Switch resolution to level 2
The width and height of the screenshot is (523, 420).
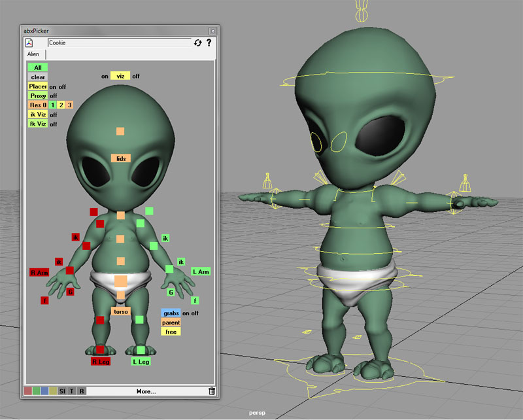pos(61,105)
